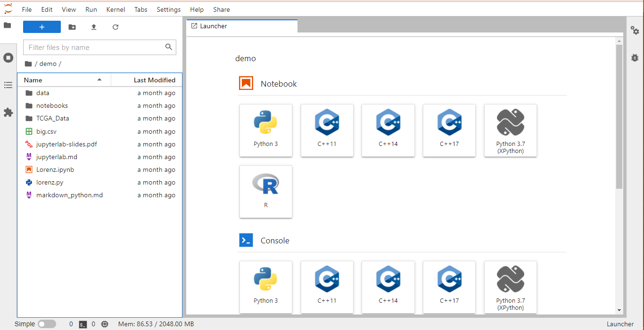Launch C++11 notebook
Screen dimensions: 644x330
click(x=327, y=130)
